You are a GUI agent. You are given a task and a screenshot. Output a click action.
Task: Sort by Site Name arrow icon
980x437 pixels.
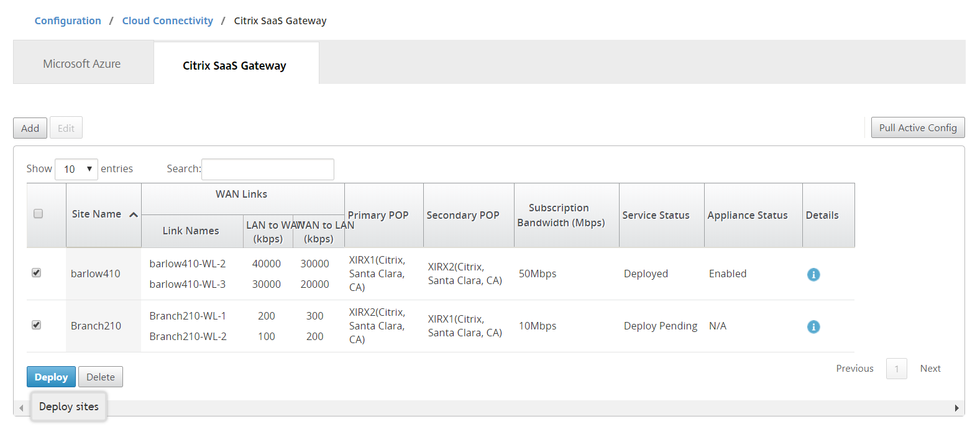(133, 214)
